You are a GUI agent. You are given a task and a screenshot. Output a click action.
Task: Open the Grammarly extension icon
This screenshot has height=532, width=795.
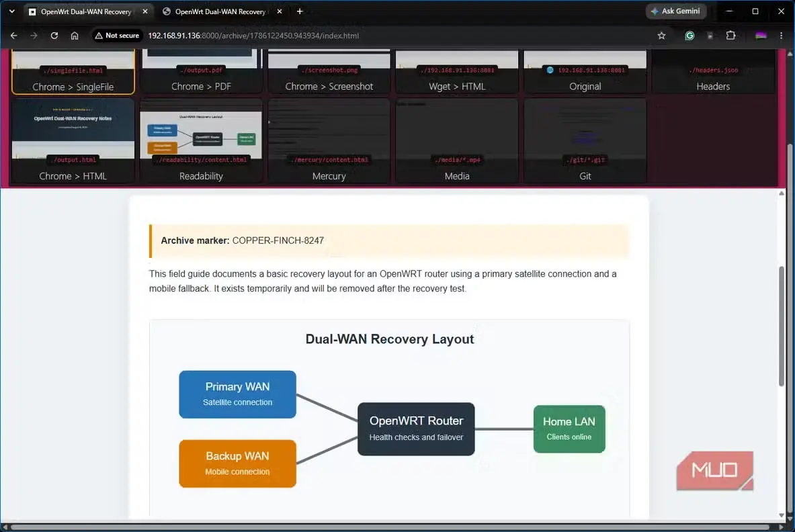pos(689,36)
